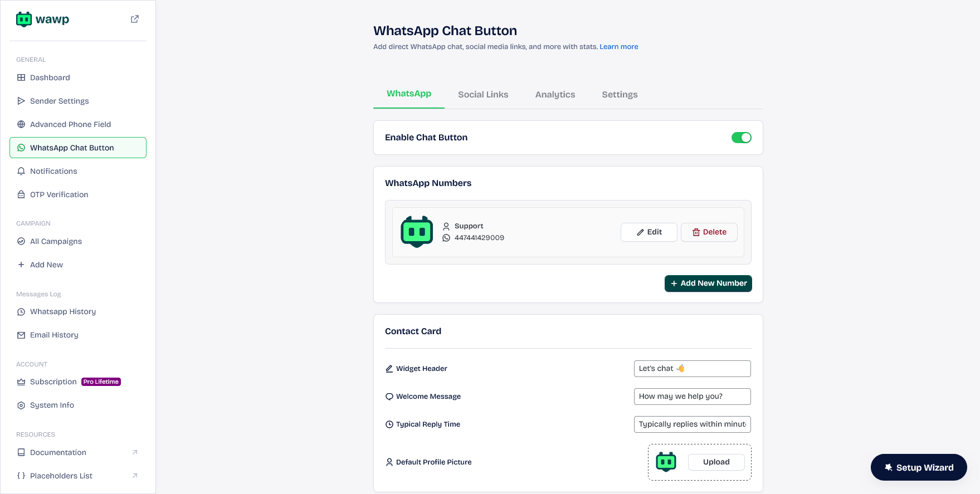Click the Advanced Phone Field globe icon
This screenshot has height=494, width=980.
(x=21, y=124)
